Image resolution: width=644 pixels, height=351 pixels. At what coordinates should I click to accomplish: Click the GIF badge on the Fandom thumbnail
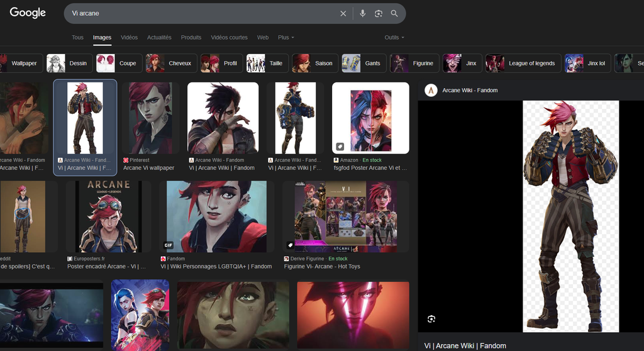(169, 245)
